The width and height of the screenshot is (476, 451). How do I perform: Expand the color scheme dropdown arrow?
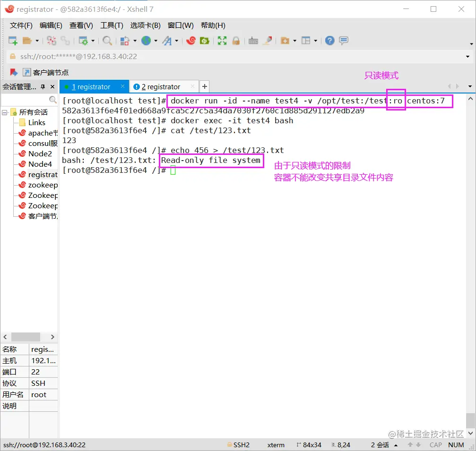[x=135, y=41]
